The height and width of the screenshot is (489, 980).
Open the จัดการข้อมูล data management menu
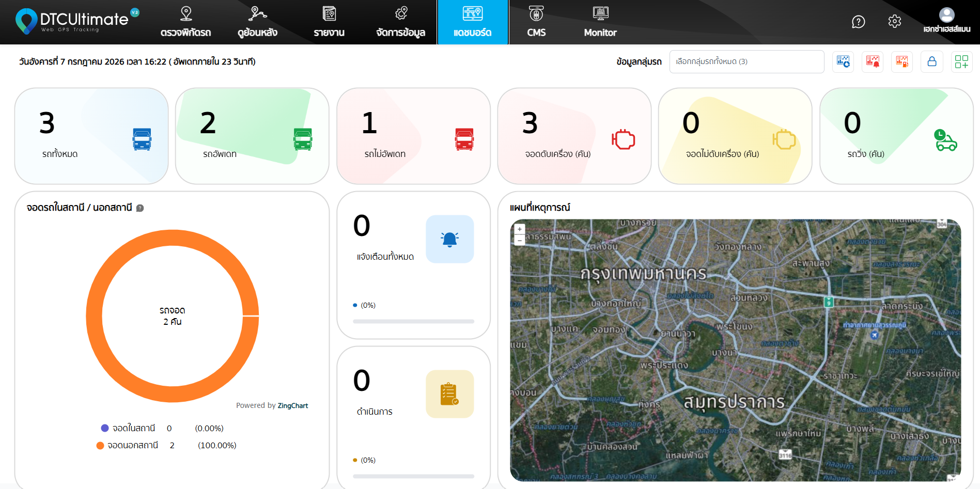pyautogui.click(x=401, y=22)
